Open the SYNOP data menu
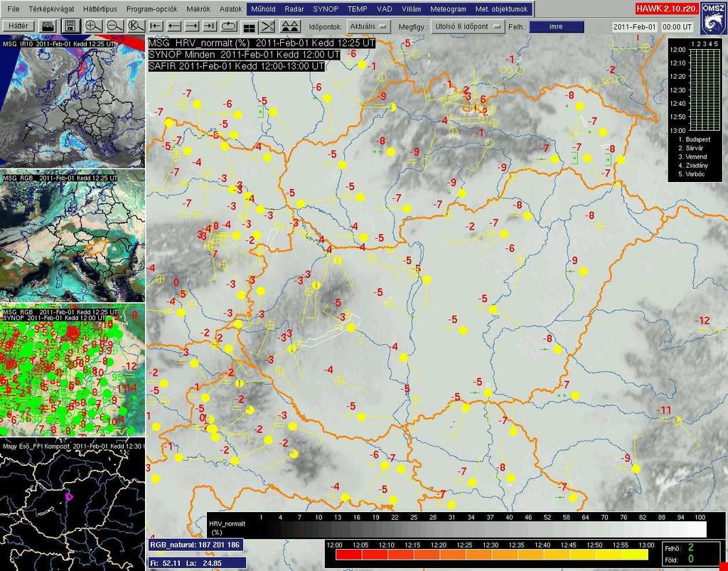This screenshot has height=571, width=728. (326, 9)
